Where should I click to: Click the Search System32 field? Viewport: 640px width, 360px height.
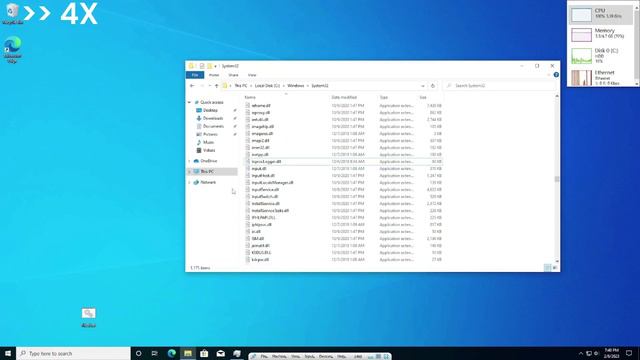point(500,86)
